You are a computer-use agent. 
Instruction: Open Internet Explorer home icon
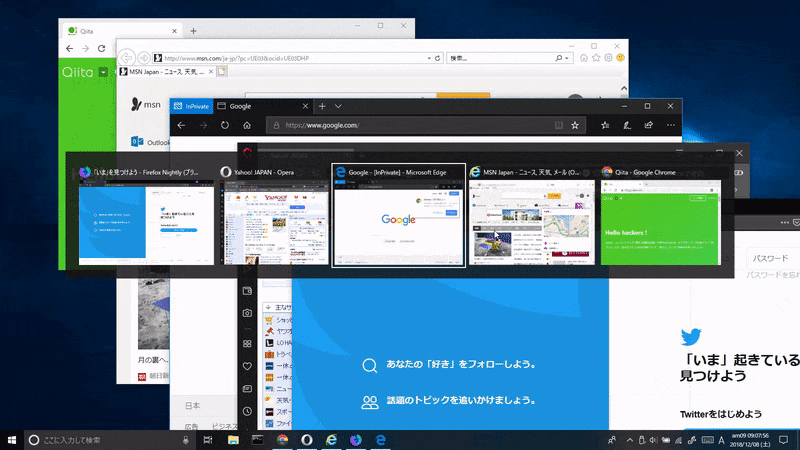tap(584, 58)
